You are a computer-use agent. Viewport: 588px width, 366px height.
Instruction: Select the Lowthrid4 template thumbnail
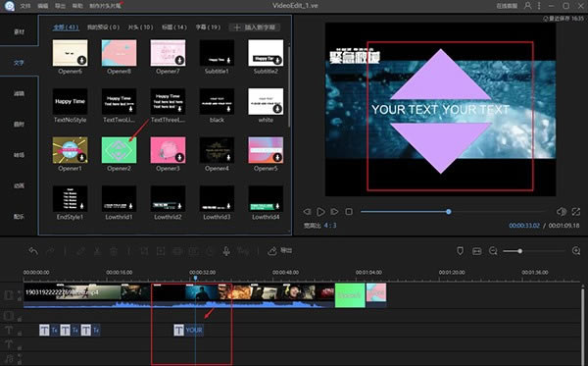tap(266, 198)
